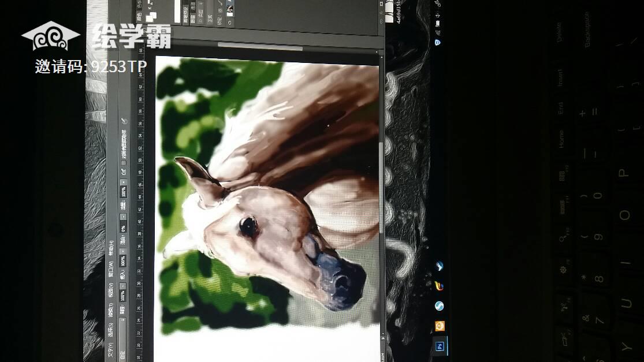The height and width of the screenshot is (362, 644).
Task: Open the Wi-Fi network tray icon
Action: 437,32
